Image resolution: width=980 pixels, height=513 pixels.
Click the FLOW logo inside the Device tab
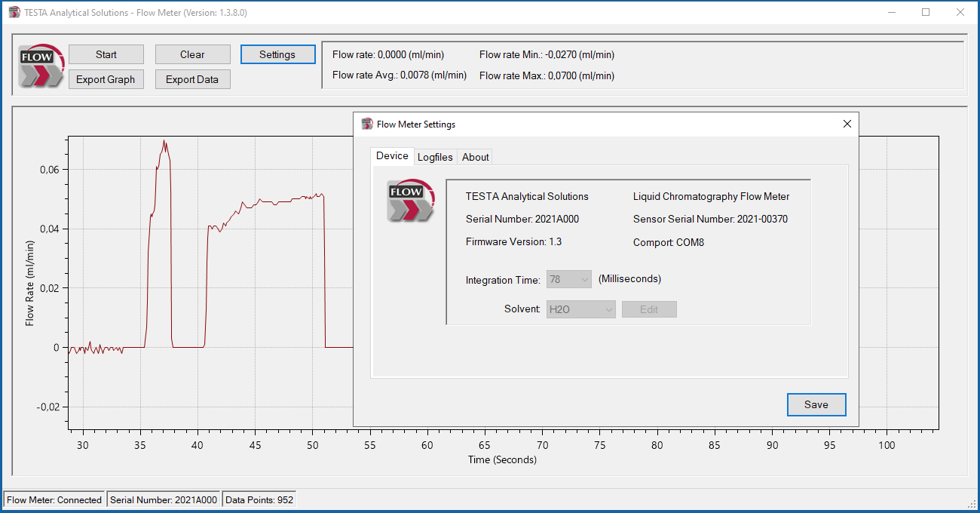(410, 201)
